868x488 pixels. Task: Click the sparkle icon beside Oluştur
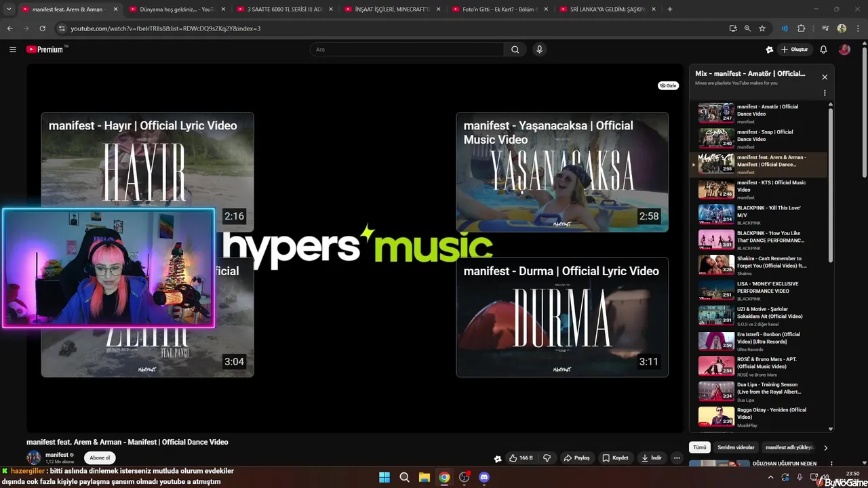click(x=769, y=49)
